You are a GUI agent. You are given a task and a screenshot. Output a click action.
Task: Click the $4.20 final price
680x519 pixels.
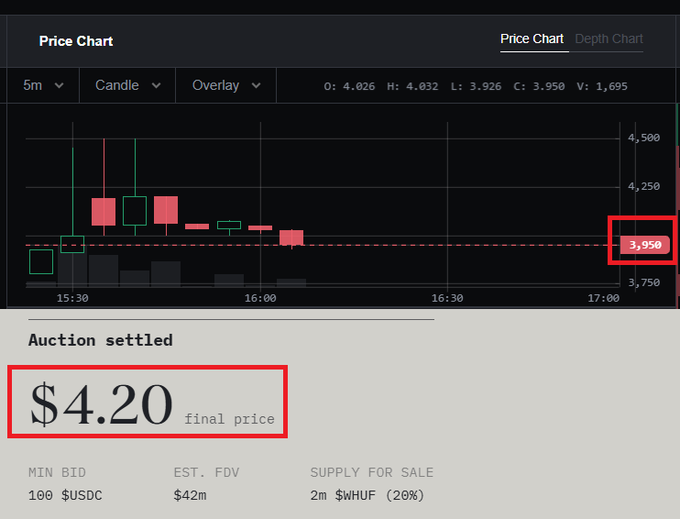click(101, 404)
